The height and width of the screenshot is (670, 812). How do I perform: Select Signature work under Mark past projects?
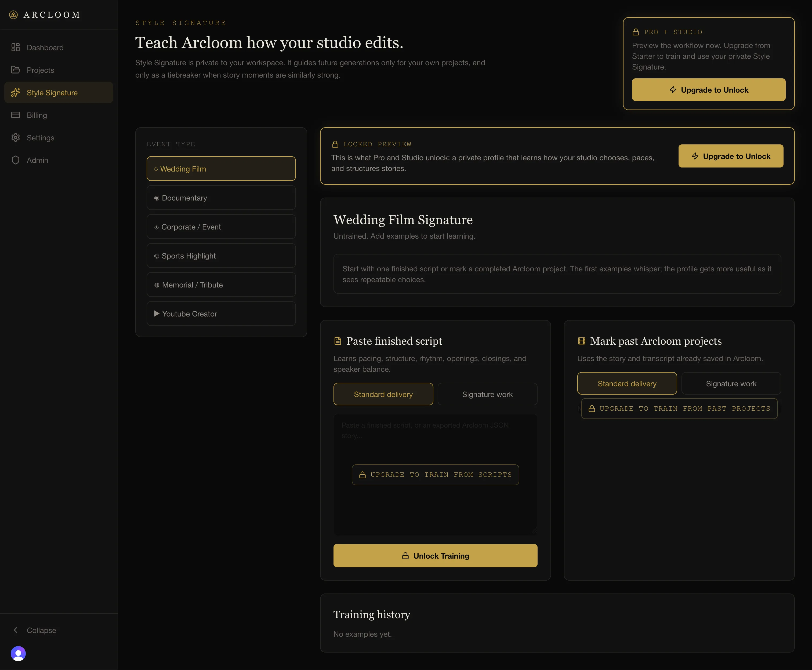[731, 383]
